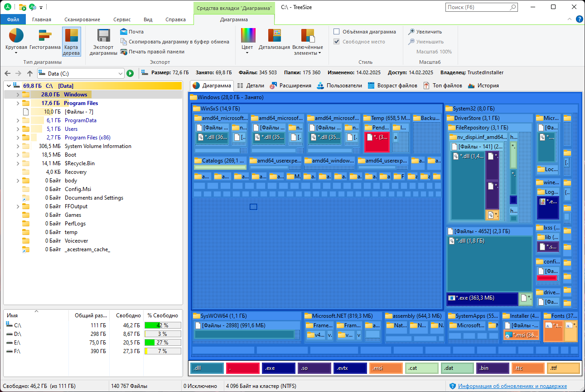This screenshot has height=392, width=585.
Task: Open Информация об обновлениях и поддержке link
Action: pyautogui.click(x=512, y=386)
